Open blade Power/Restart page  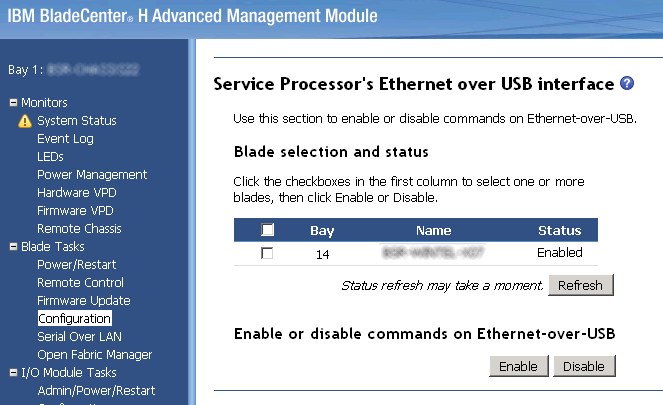(x=76, y=265)
